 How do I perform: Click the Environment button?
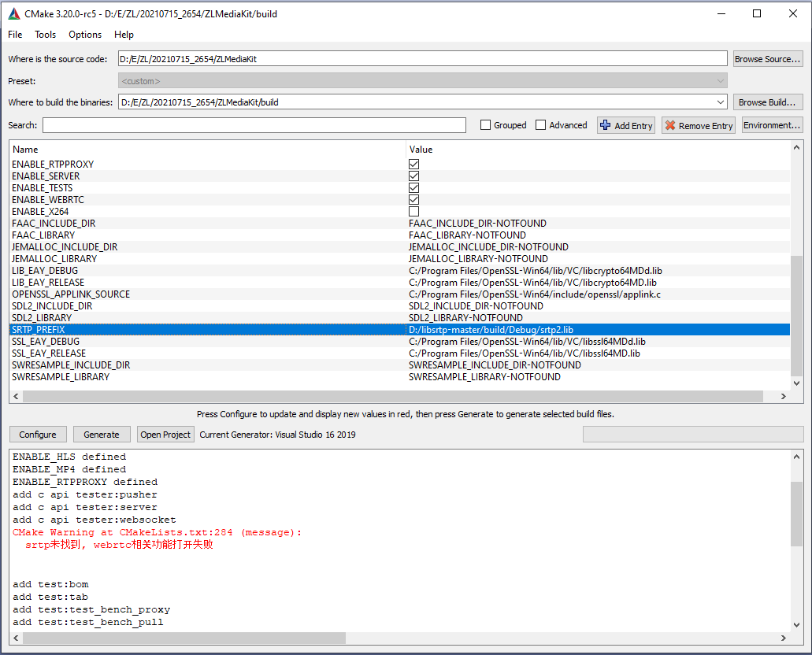772,125
